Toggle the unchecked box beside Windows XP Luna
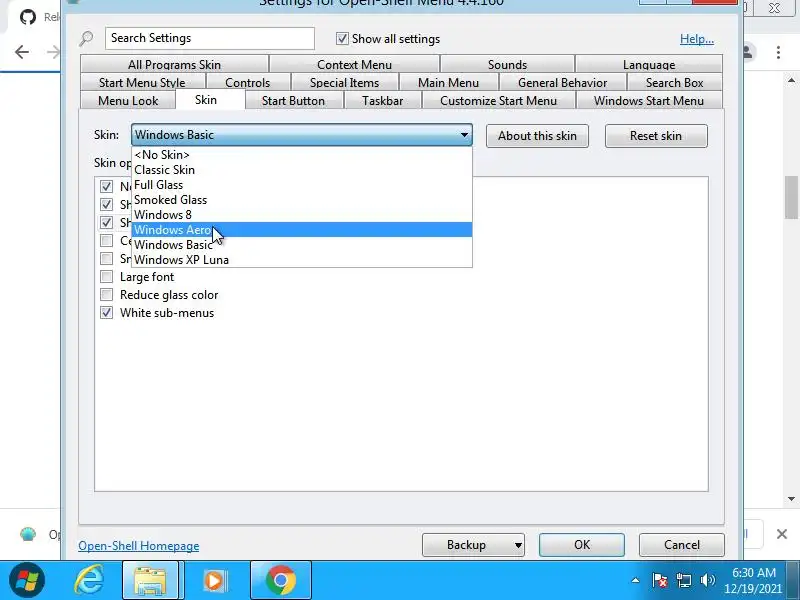The image size is (800, 600). point(106,259)
